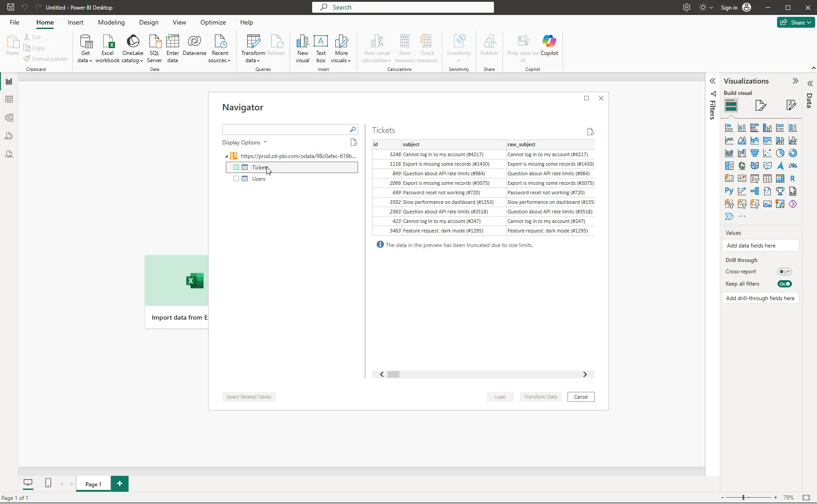Click zoom out minus button
The height and width of the screenshot is (504, 817).
point(722,498)
